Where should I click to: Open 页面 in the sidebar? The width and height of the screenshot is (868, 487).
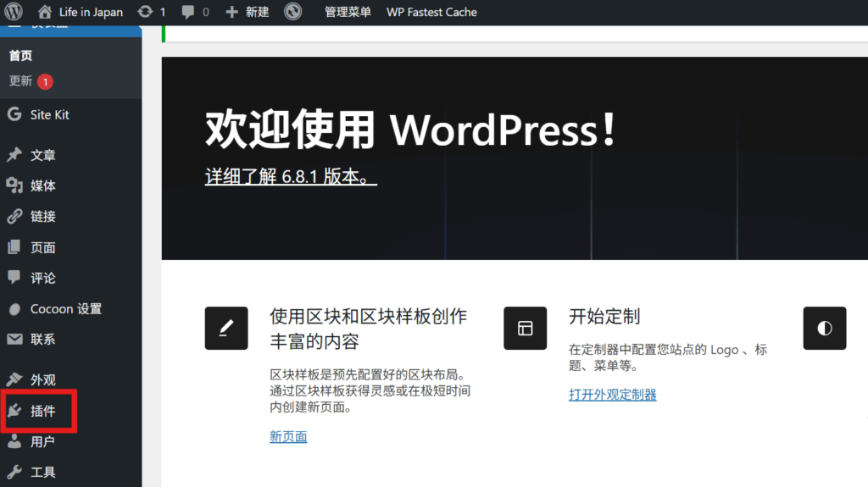[x=43, y=248]
